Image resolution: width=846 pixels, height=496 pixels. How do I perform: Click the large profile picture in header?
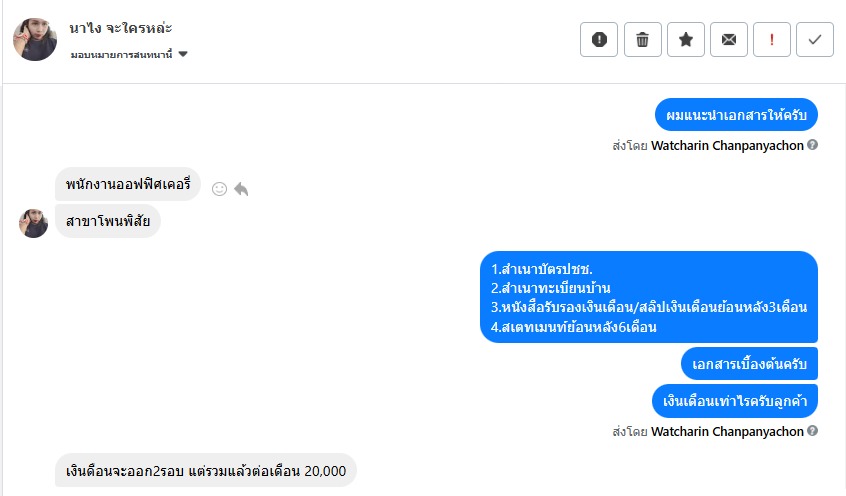click(35, 39)
